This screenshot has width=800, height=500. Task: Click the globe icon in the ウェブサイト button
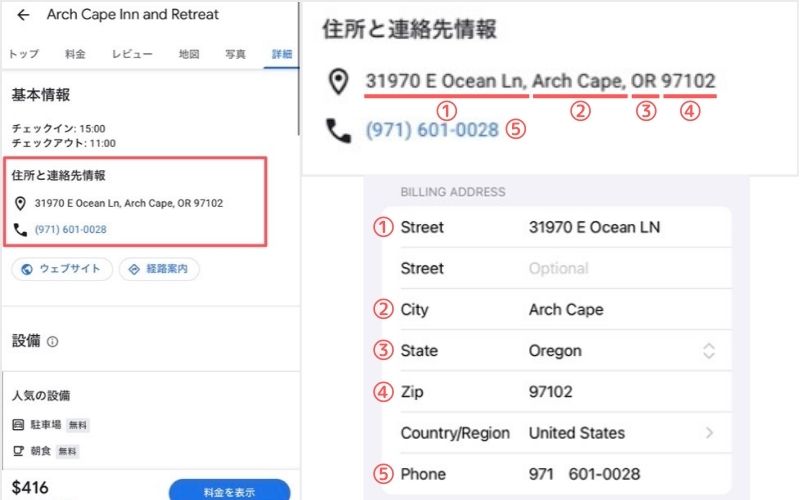point(27,269)
